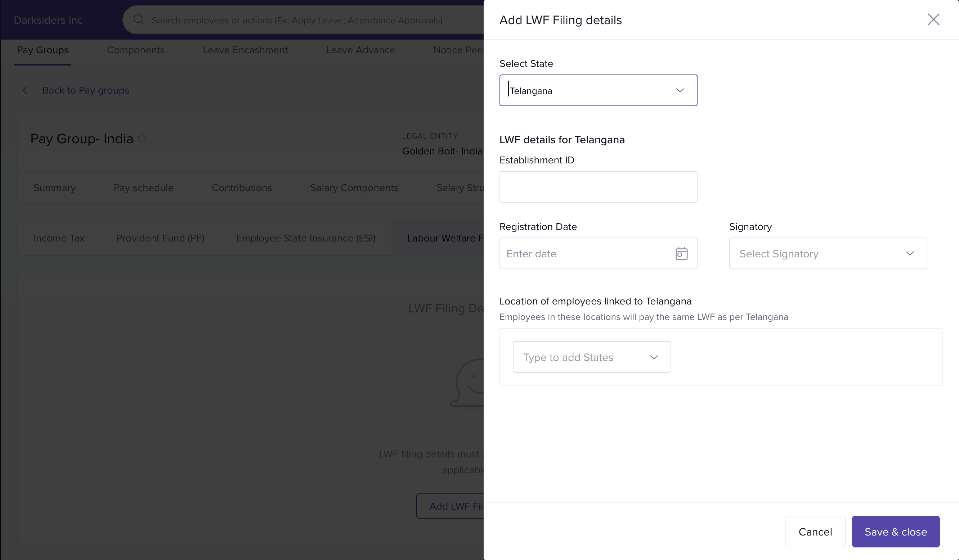
Task: Open the Leave Encashment tab
Action: [x=245, y=50]
